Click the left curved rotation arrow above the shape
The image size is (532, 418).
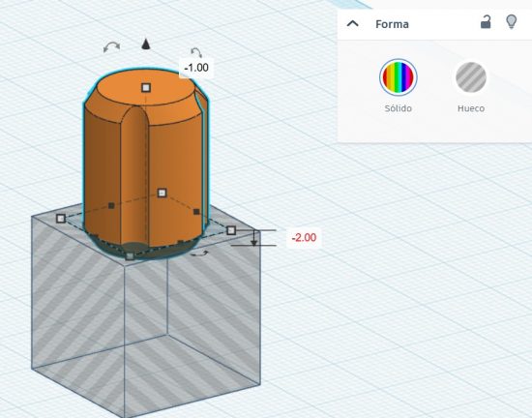pos(111,46)
